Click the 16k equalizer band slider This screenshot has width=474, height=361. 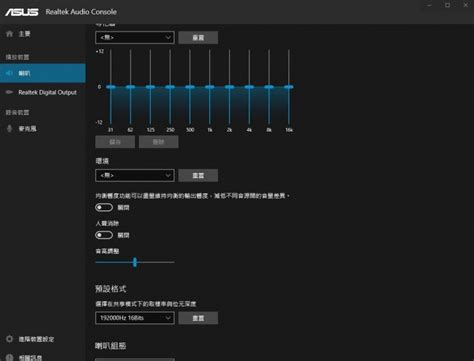(289, 87)
